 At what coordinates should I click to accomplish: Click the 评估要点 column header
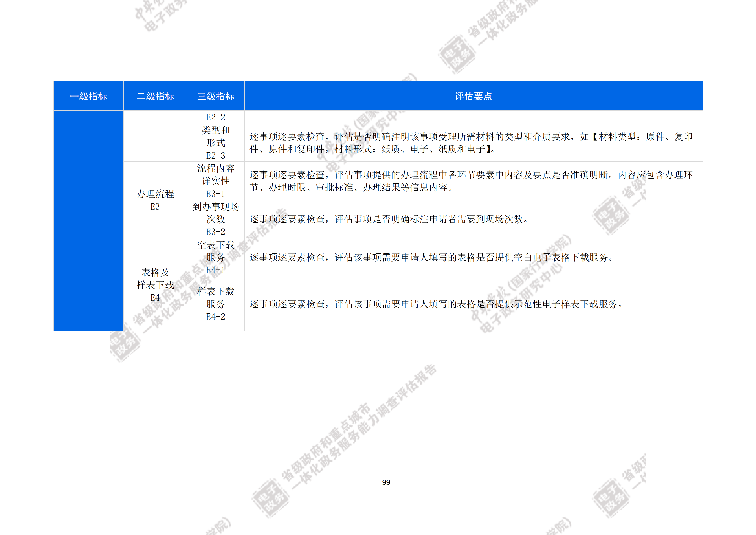(x=473, y=96)
